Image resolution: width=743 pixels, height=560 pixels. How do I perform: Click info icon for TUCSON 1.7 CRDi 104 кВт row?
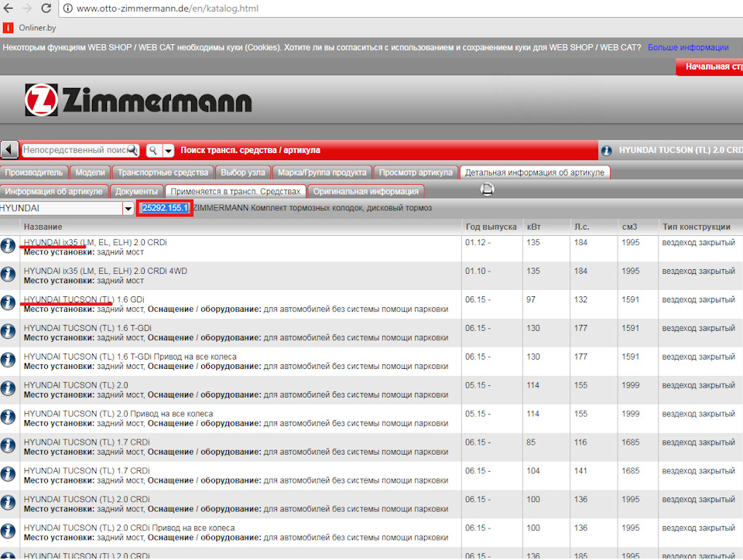point(8,474)
